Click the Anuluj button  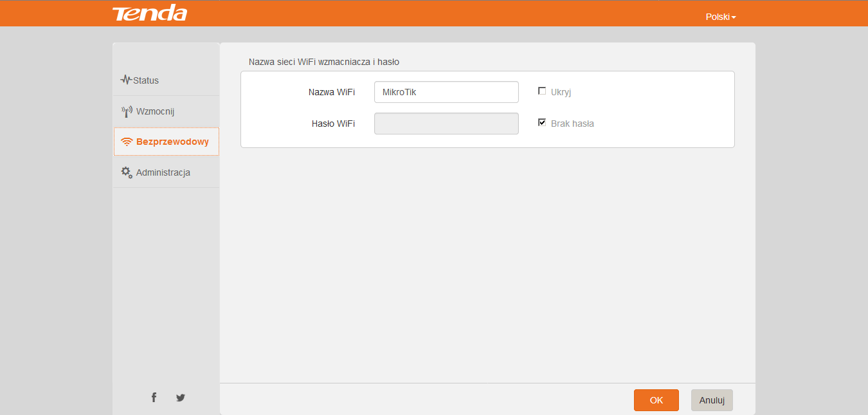(x=712, y=400)
